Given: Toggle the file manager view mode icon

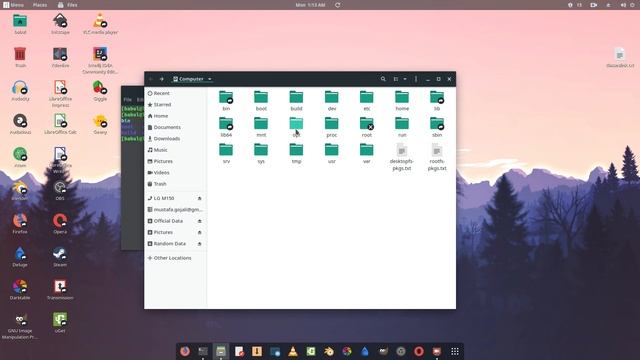Looking at the screenshot, I should click(396, 79).
